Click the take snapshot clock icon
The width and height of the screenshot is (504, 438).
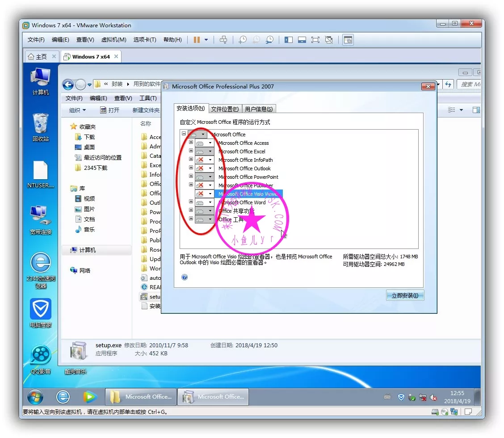coord(242,40)
